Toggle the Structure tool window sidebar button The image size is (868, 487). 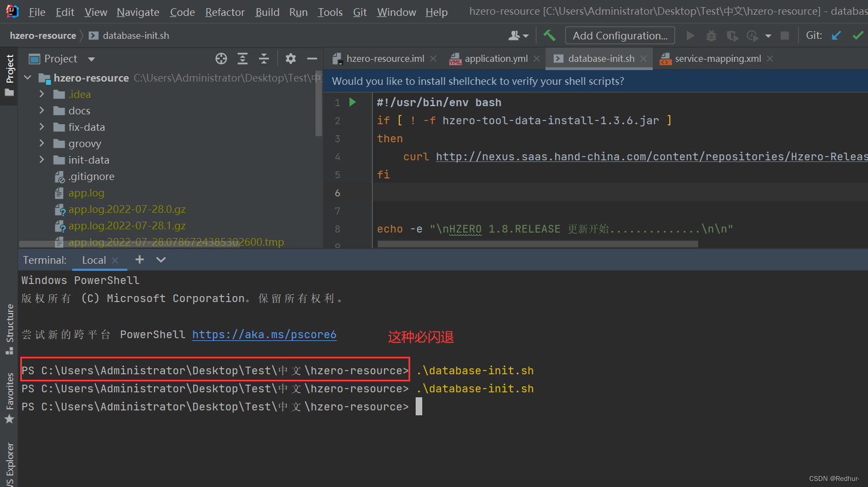click(9, 329)
